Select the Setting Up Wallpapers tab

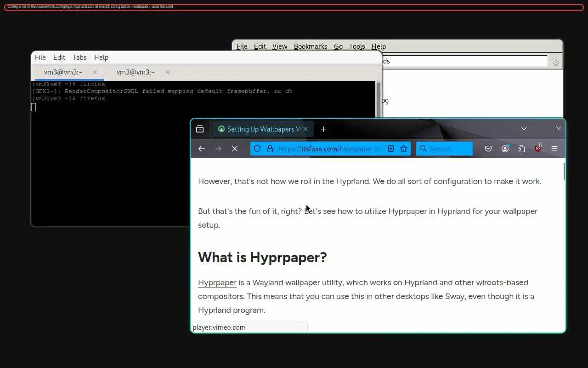tap(263, 129)
